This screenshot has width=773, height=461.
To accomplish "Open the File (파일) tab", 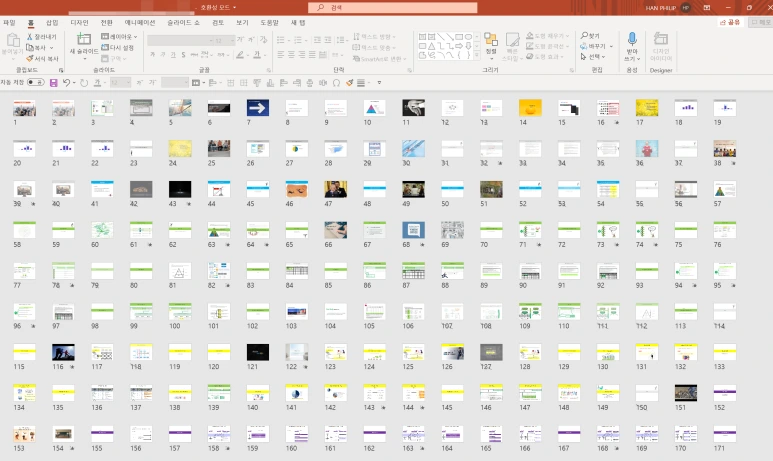I will 9,23.
